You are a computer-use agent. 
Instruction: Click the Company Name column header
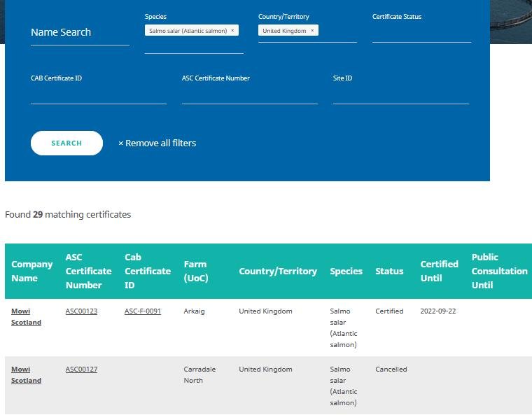click(x=31, y=272)
